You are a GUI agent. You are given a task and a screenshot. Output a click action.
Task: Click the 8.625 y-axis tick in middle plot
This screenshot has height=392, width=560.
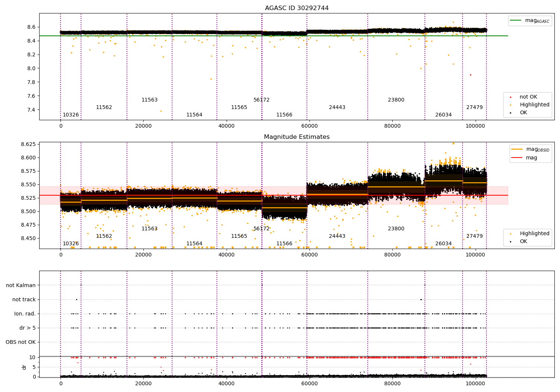click(28, 144)
